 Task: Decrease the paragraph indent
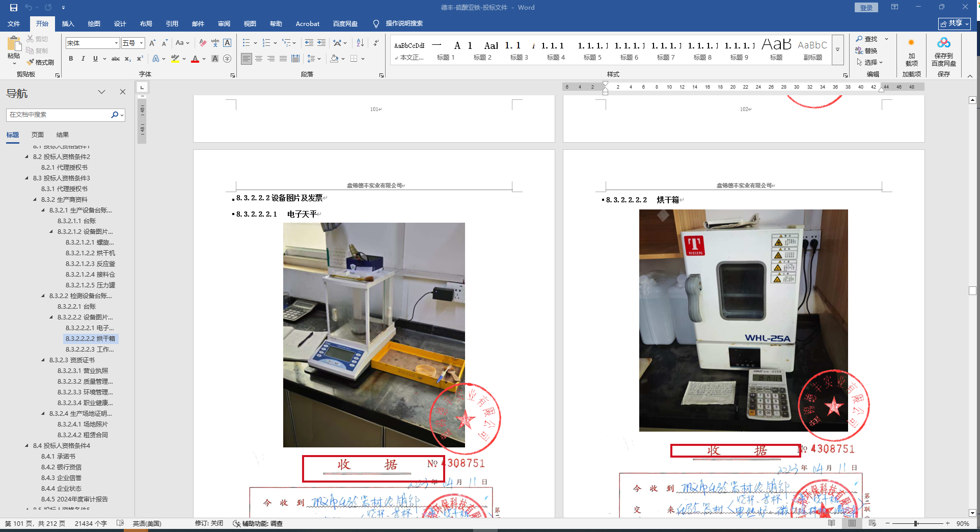pyautogui.click(x=309, y=43)
